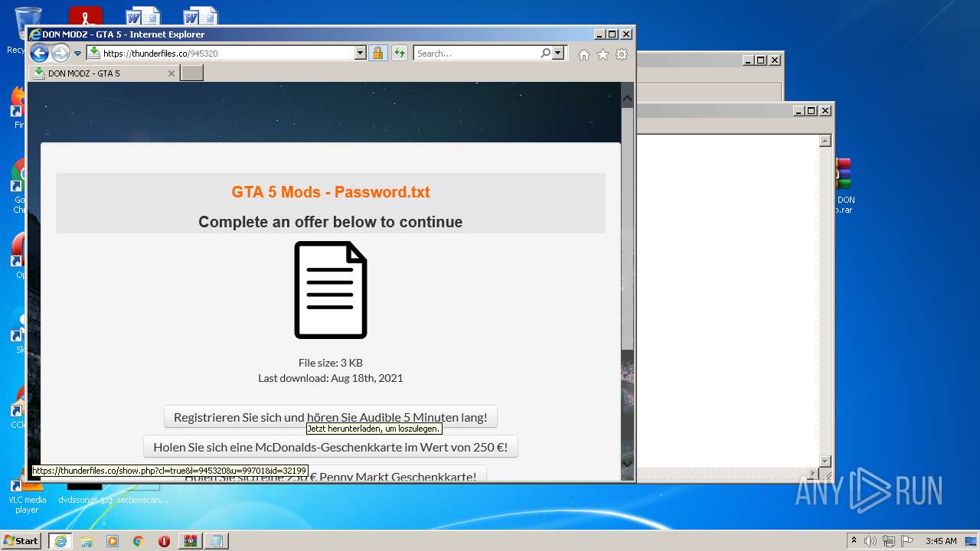The height and width of the screenshot is (551, 980).
Task: Select the Adobe Reader desktop icon
Action: pos(86,15)
